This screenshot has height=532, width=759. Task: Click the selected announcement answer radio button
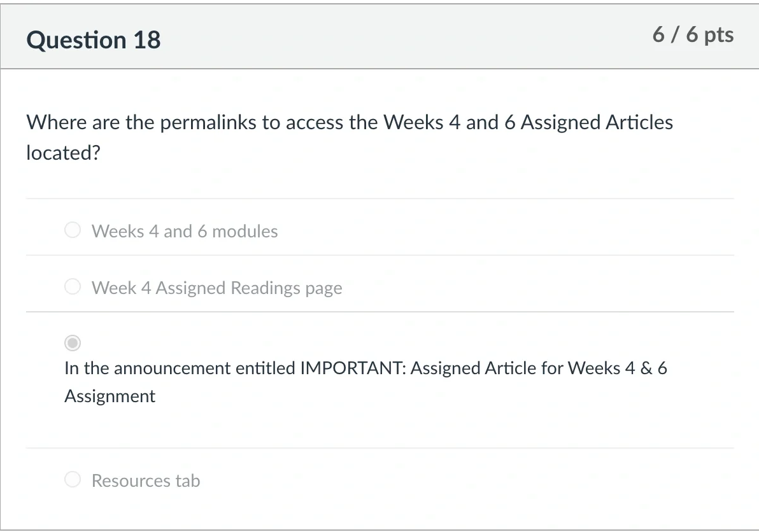click(x=73, y=343)
